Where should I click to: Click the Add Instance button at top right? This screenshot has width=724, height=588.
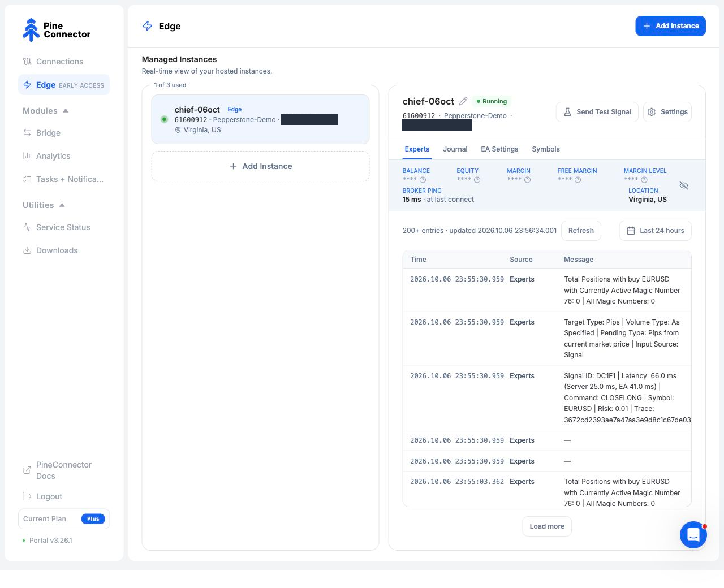[670, 26]
